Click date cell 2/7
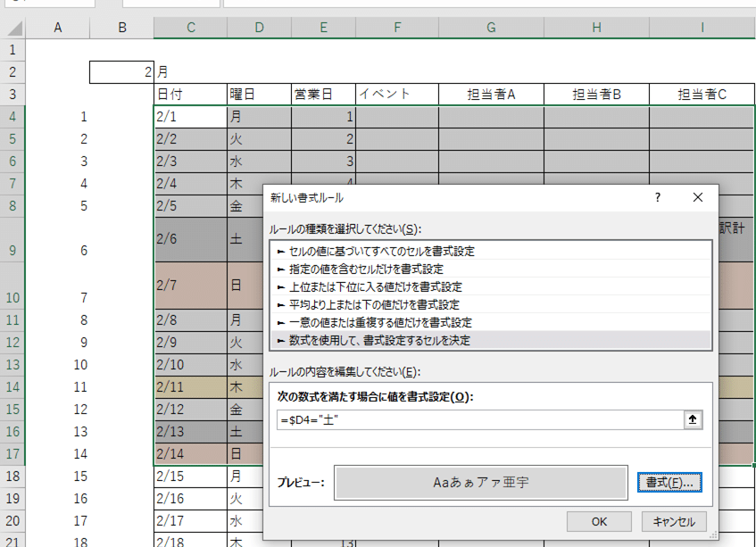The width and height of the screenshot is (756, 547). pyautogui.click(x=190, y=286)
